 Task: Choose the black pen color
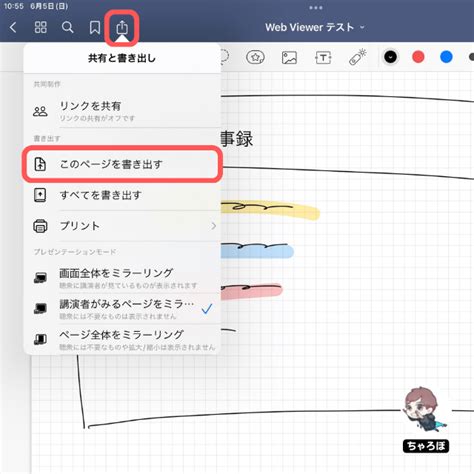tap(390, 57)
